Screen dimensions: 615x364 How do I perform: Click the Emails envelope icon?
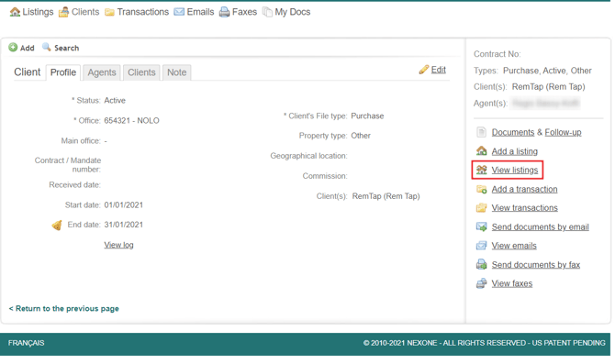(179, 12)
